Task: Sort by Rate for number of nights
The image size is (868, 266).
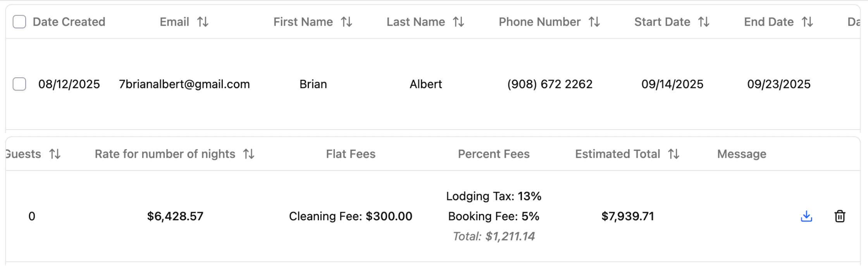Action: click(249, 154)
